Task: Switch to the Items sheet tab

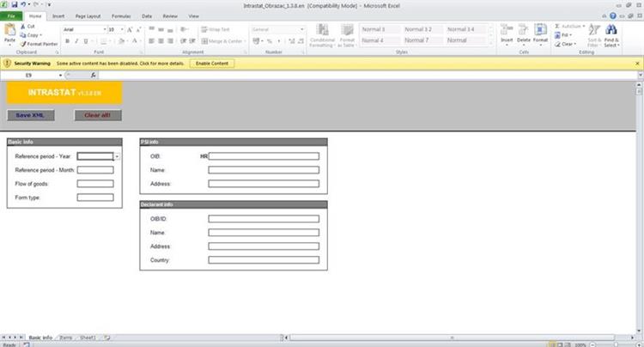Action: coord(66,338)
